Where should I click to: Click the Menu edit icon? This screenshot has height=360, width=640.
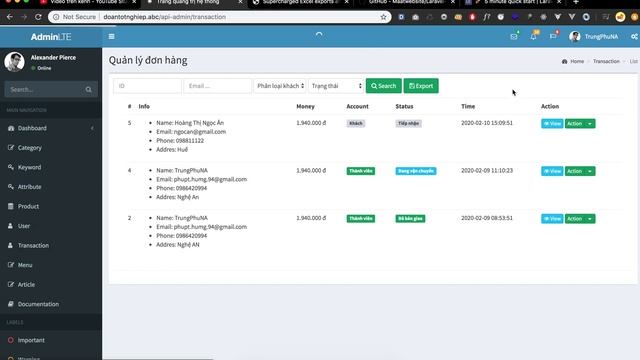(11, 265)
